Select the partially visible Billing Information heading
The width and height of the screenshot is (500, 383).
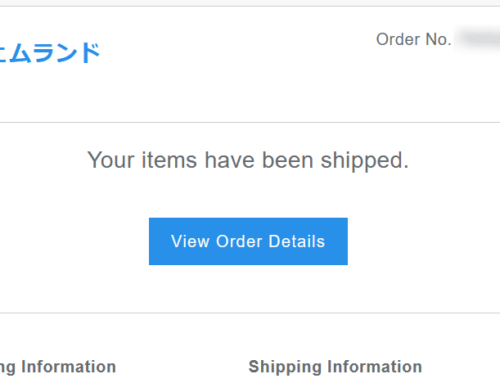[58, 367]
